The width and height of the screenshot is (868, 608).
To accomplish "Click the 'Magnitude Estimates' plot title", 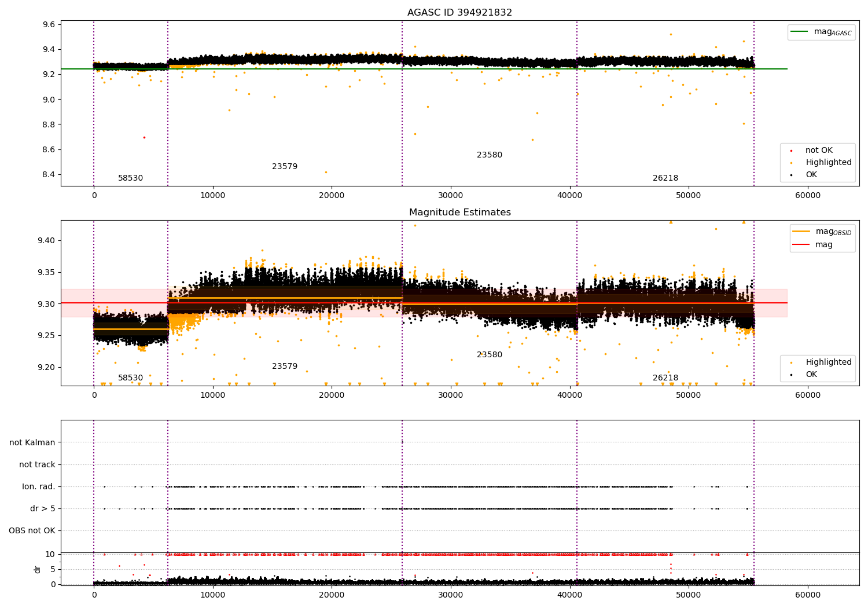I will tap(459, 213).
